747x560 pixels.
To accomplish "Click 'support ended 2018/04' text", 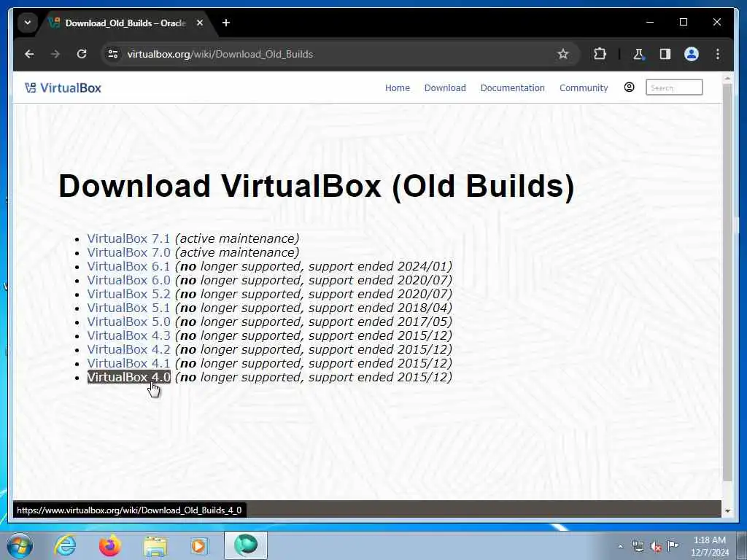I will [x=379, y=308].
